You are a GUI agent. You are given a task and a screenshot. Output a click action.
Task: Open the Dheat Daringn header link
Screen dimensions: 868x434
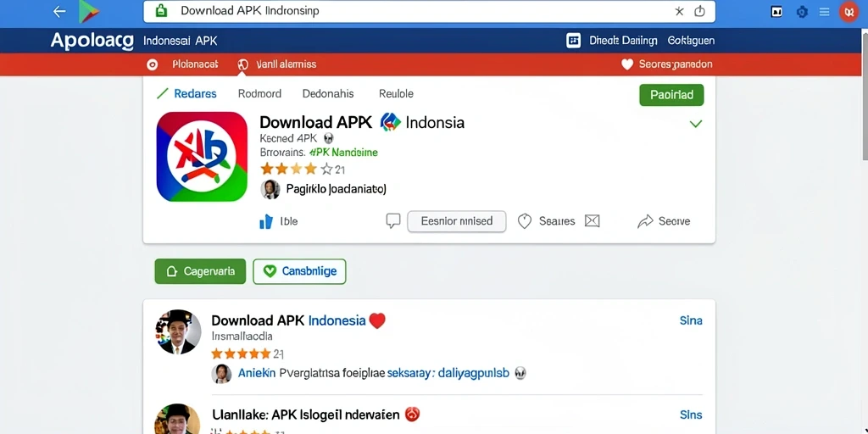623,41
